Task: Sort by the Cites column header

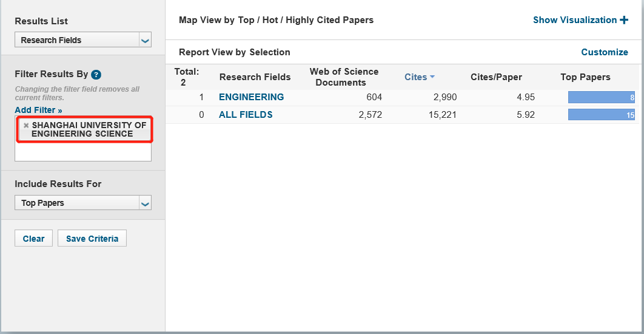Action: click(416, 77)
